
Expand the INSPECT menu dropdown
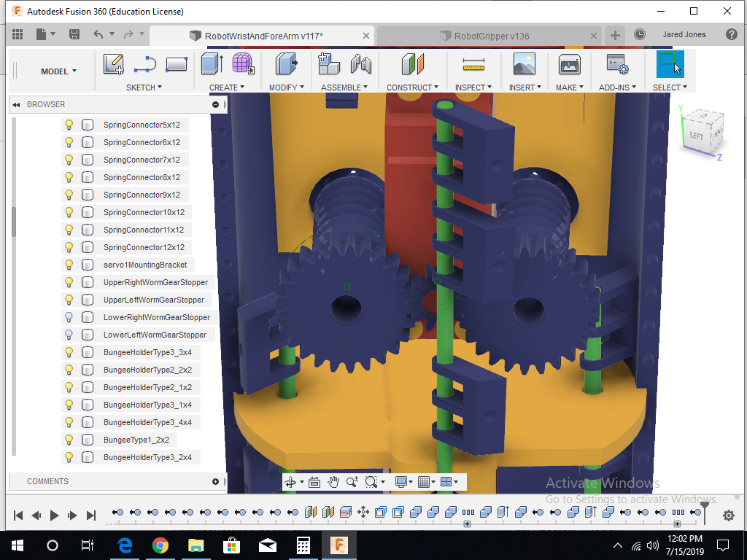473,87
